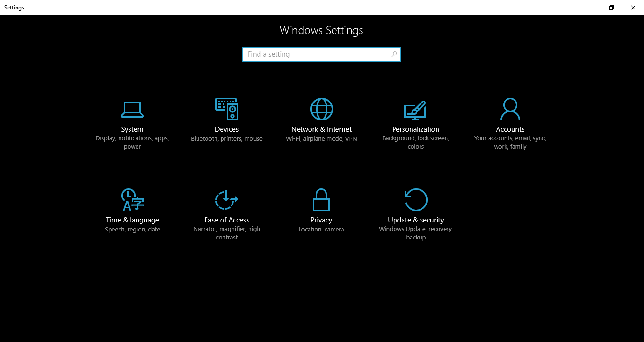Click the 'Narrator, magnifier, high contrast' description
Screen dimensions: 644x342
click(227, 233)
